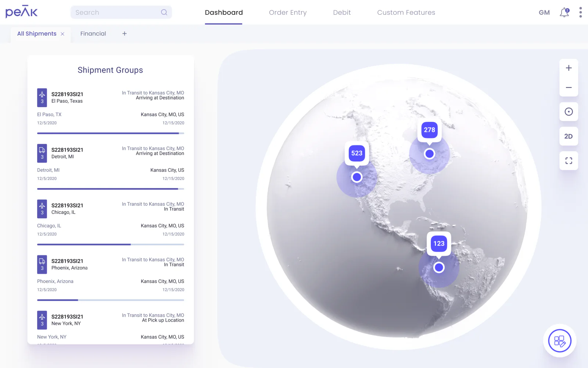Open the Dashboard tab
588x368 pixels.
click(x=224, y=13)
